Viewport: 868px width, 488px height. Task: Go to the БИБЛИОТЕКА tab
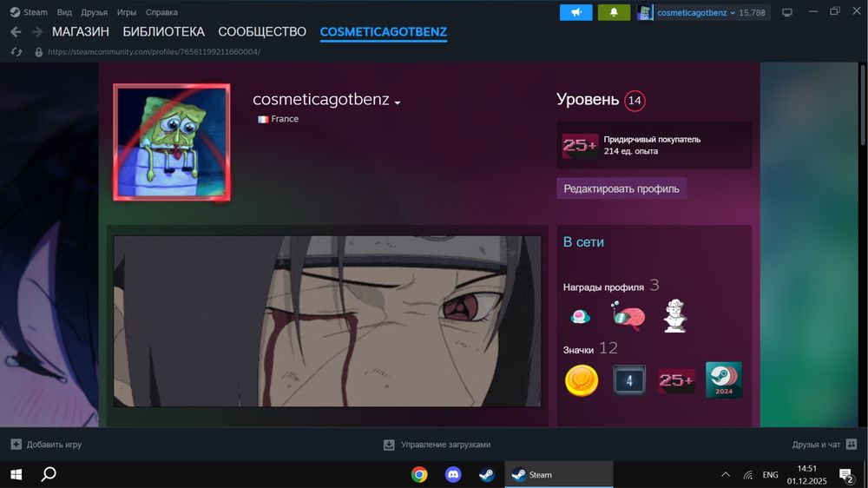point(164,32)
